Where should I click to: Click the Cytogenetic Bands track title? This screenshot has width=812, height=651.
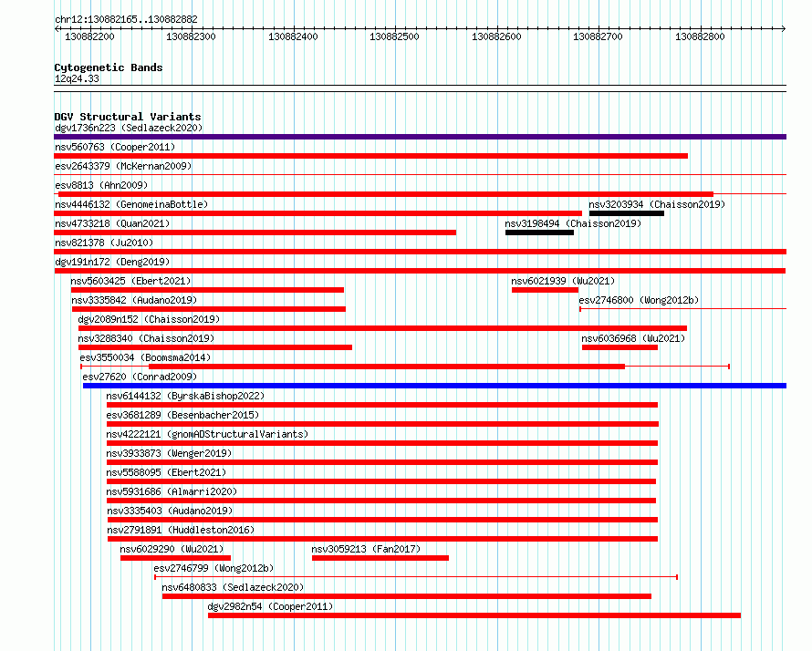click(x=109, y=67)
